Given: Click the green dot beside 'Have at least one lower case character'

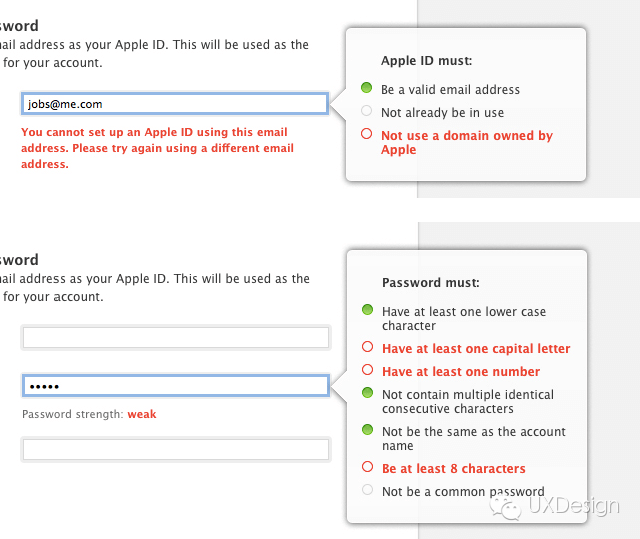Looking at the screenshot, I should coord(367,311).
